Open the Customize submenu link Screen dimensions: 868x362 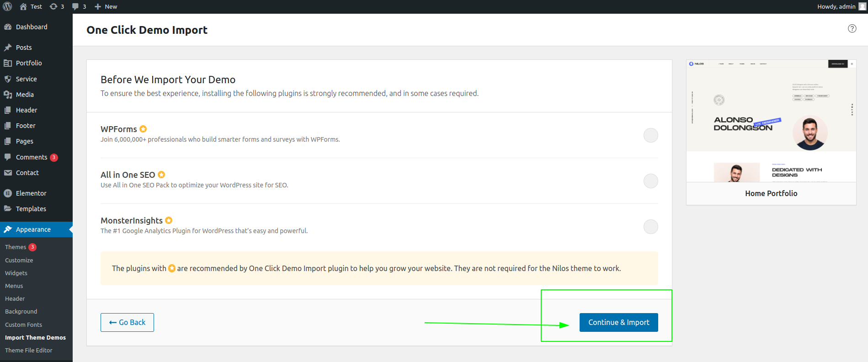pos(19,260)
